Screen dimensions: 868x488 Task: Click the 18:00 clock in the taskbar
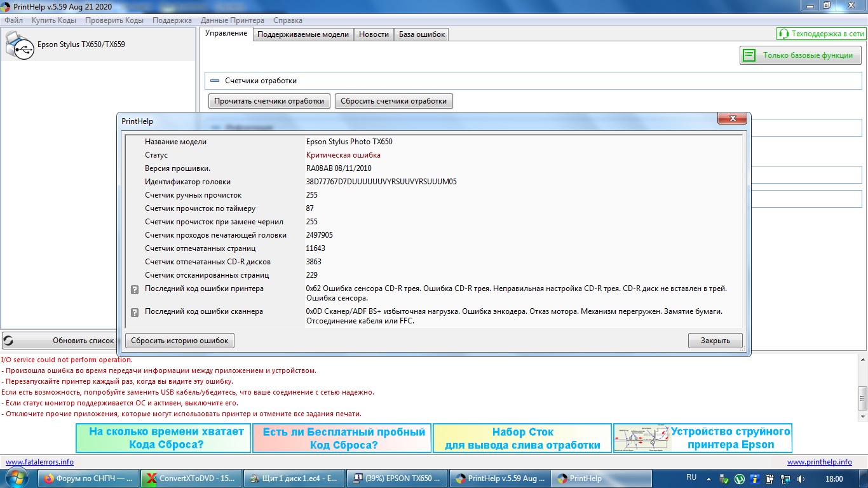point(834,478)
